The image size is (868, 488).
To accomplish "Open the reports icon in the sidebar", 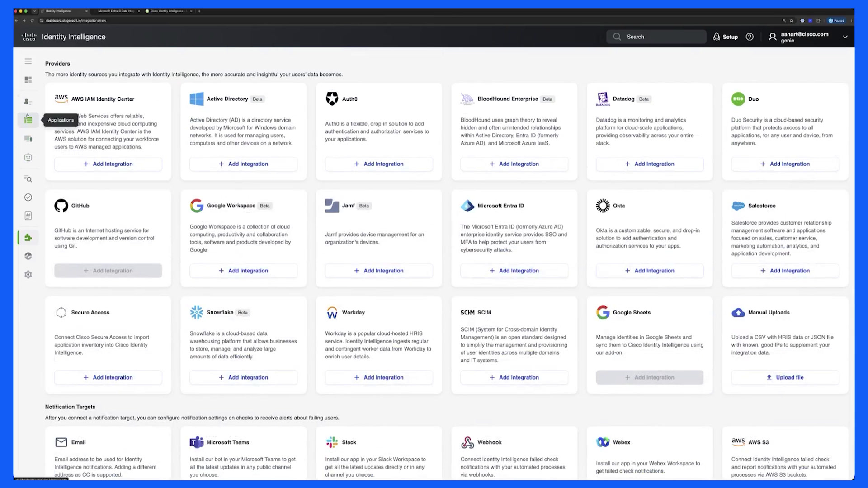I will 28,216.
